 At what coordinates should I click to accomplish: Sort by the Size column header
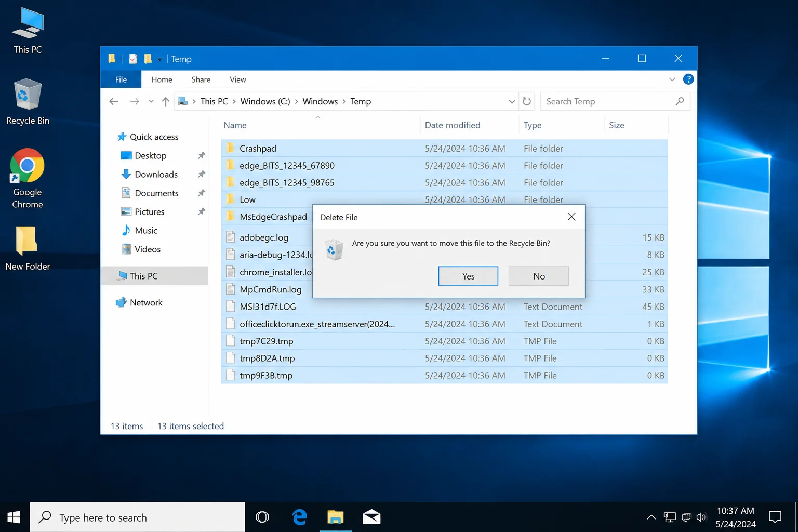617,125
